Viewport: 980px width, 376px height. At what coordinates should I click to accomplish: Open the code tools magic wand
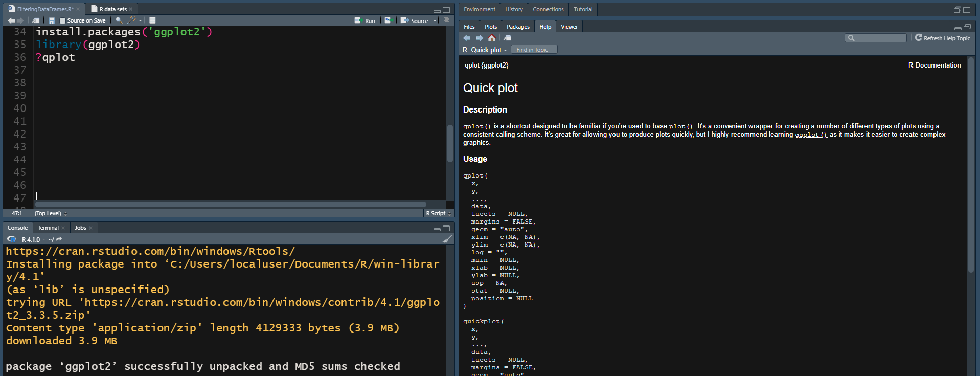coord(132,20)
